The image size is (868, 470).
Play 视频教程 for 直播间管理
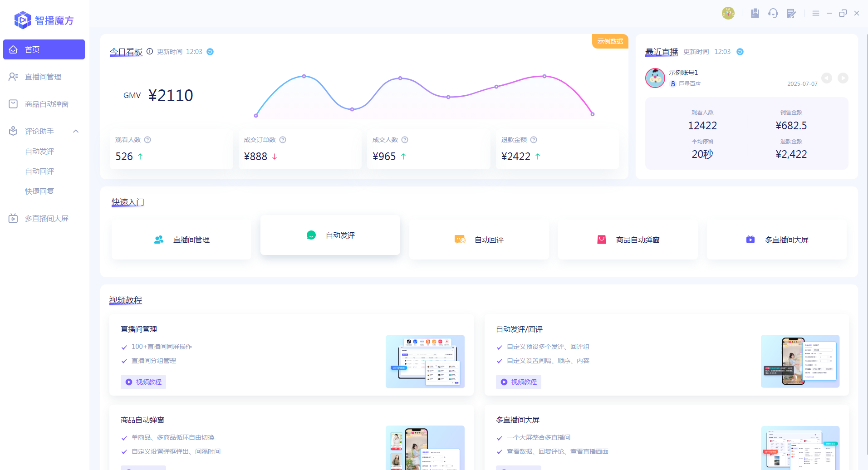pyautogui.click(x=143, y=382)
